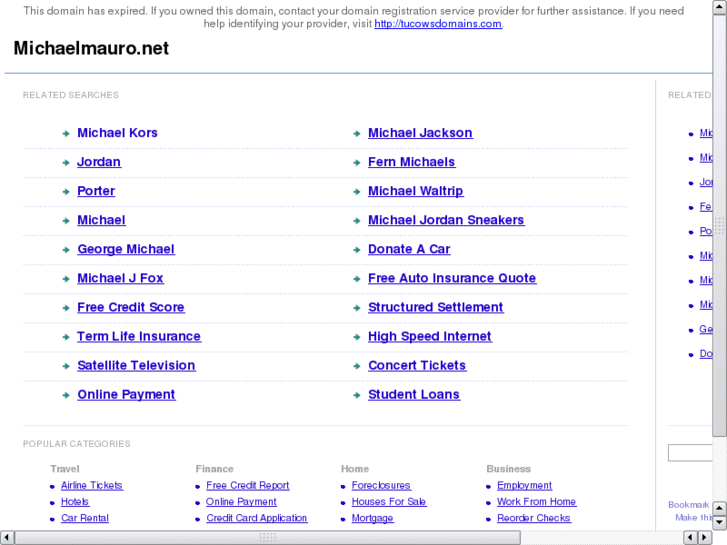Image resolution: width=727 pixels, height=545 pixels.
Task: Click Online Payment in related searches
Action: 126,395
